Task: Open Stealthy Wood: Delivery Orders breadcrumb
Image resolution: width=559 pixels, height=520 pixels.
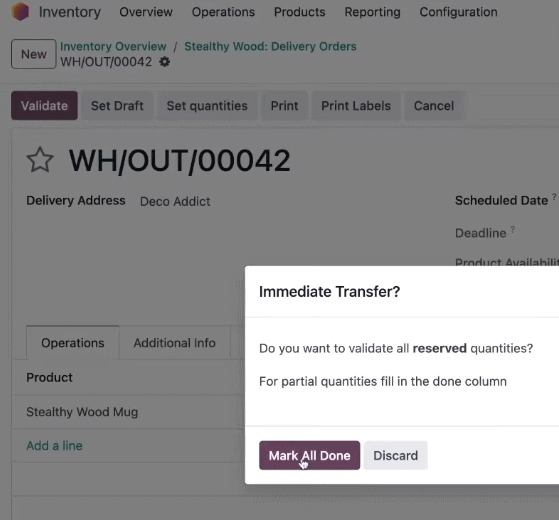Action: (270, 46)
